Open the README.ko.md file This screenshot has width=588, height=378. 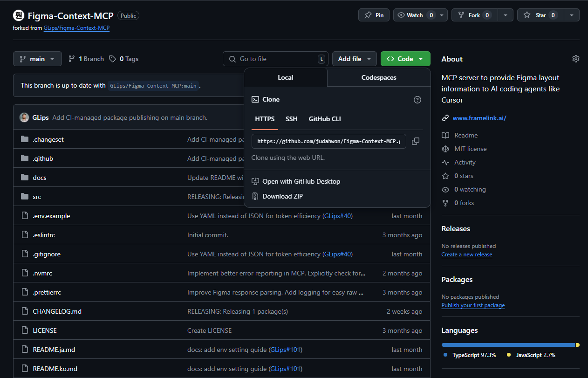55,369
